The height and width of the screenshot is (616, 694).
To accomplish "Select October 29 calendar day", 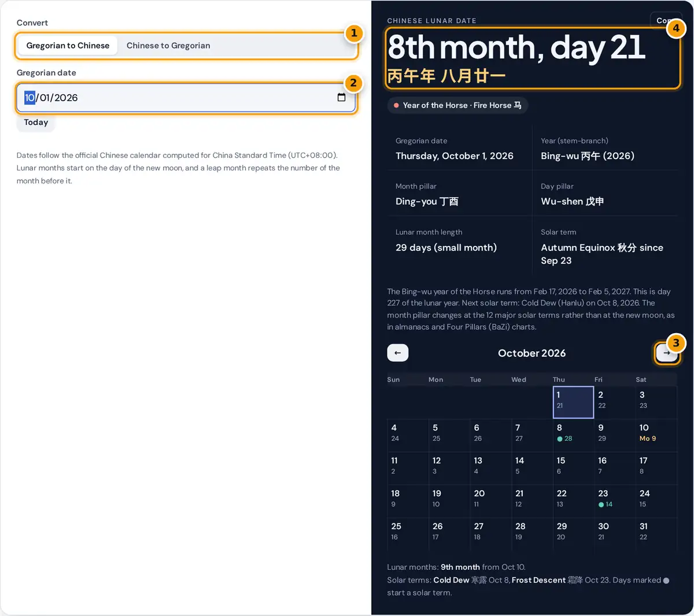I will (x=573, y=534).
